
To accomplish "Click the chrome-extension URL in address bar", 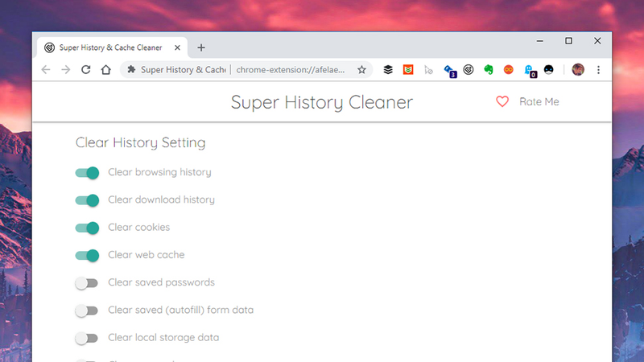I will 291,70.
